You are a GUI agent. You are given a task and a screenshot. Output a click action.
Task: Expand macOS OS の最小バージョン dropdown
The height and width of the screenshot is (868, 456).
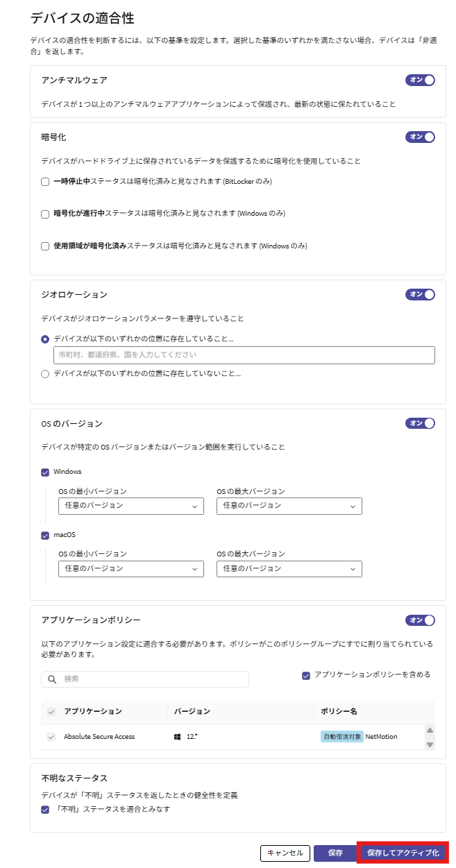click(131, 568)
